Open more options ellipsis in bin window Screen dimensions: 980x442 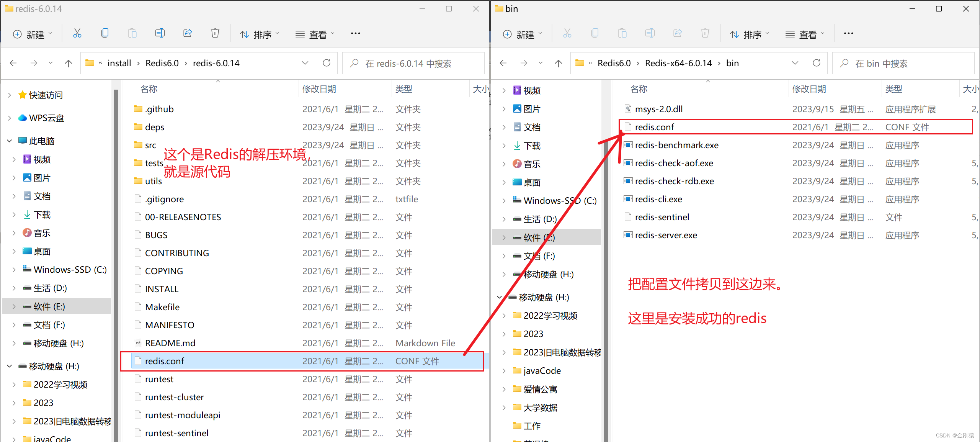click(849, 34)
